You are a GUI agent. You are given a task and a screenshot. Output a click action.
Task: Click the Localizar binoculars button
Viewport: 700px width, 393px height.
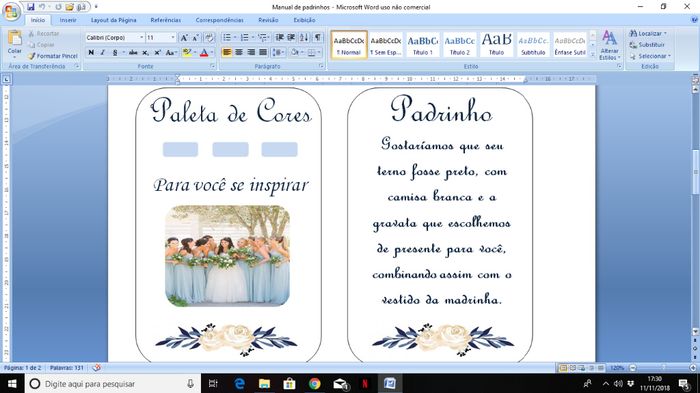pos(647,33)
